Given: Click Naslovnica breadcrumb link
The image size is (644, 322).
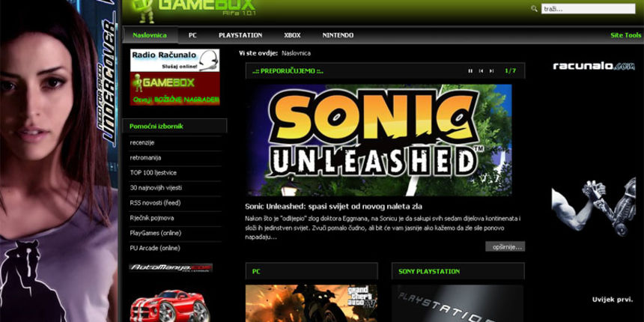Looking at the screenshot, I should (296, 53).
